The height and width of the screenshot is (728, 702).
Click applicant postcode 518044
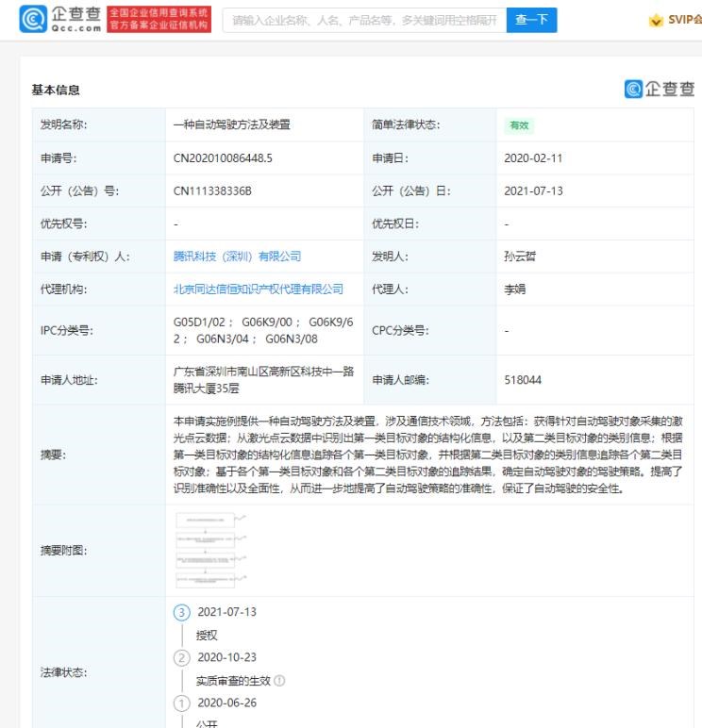[x=523, y=380]
